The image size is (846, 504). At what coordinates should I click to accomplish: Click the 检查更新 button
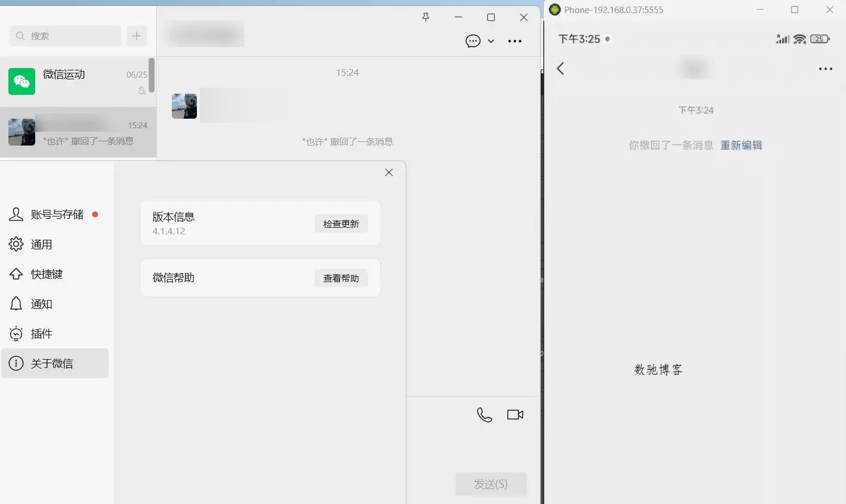[341, 224]
